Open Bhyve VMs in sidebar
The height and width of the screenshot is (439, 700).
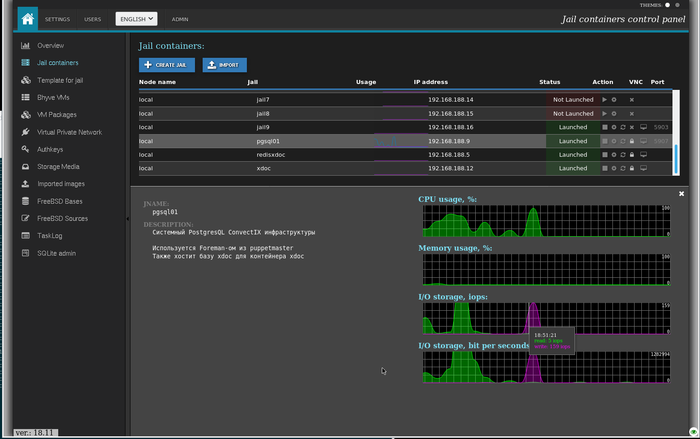tap(53, 97)
